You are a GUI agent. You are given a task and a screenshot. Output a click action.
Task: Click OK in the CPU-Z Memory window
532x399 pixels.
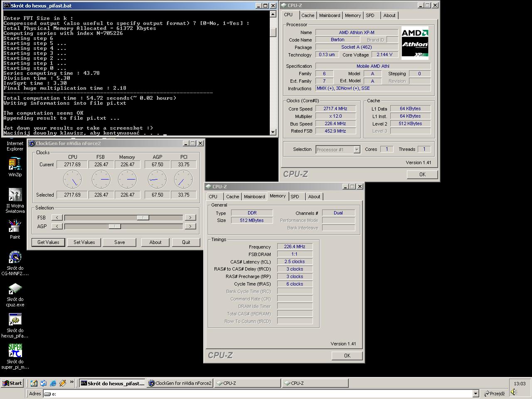tap(347, 356)
